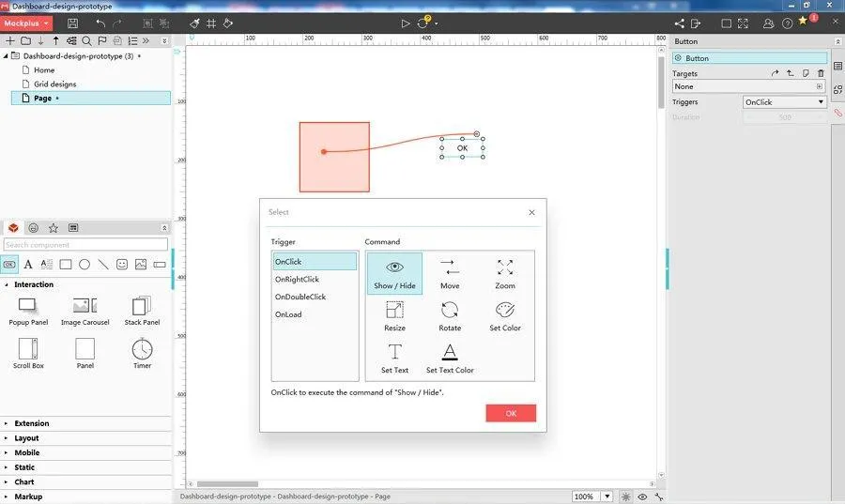The height and width of the screenshot is (504, 845).
Task: Open the Triggers OnClick dropdown
Action: 784,101
